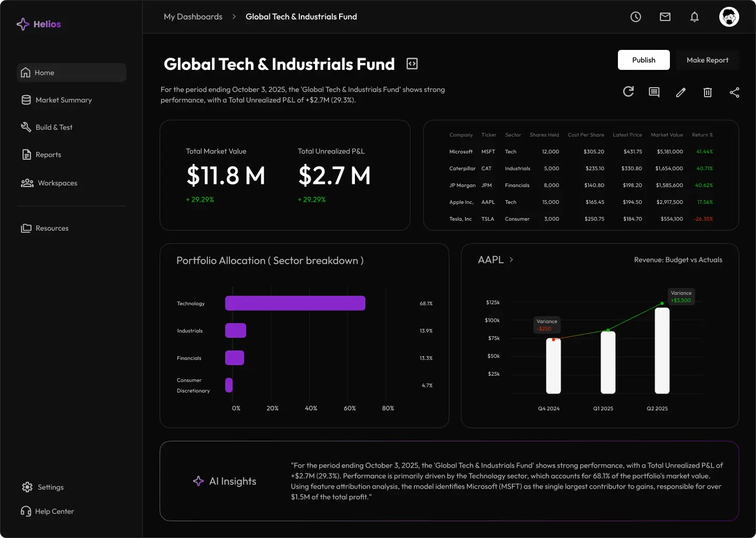This screenshot has height=538, width=756.
Task: Open the user profile avatar
Action: click(729, 17)
